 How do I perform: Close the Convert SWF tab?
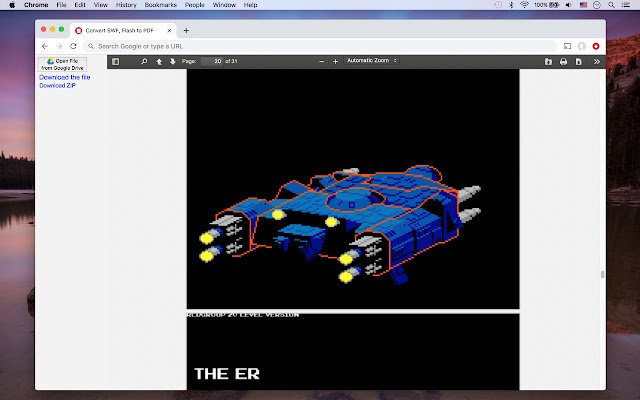pos(169,31)
